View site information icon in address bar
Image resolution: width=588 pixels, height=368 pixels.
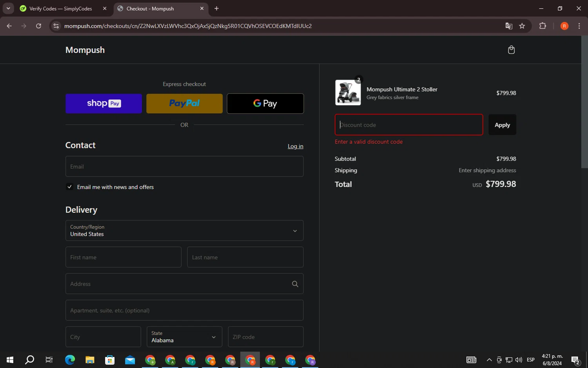(56, 26)
